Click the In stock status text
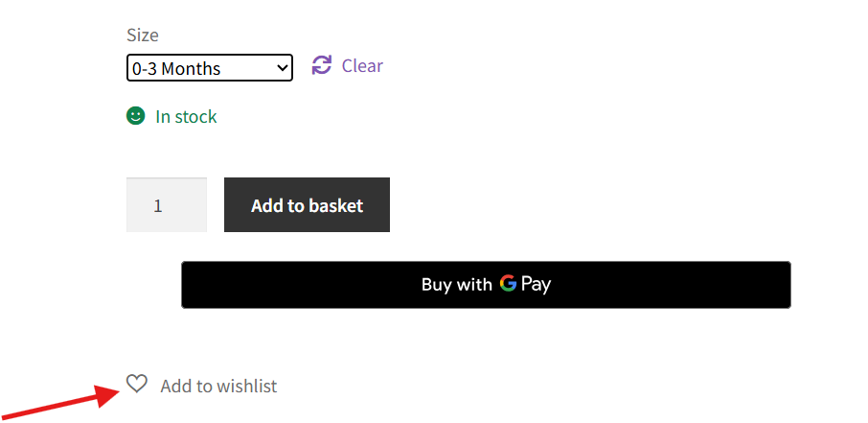 pyautogui.click(x=186, y=117)
